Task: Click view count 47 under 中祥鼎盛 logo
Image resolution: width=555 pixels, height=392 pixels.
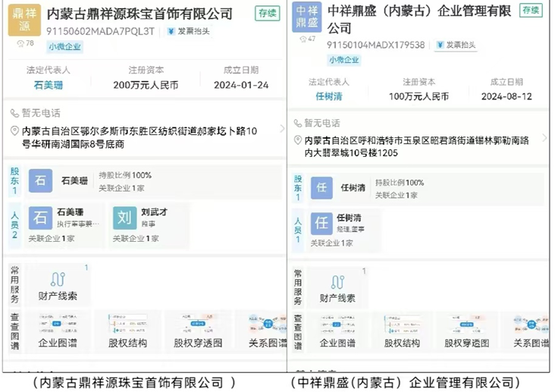Action: click(x=307, y=39)
